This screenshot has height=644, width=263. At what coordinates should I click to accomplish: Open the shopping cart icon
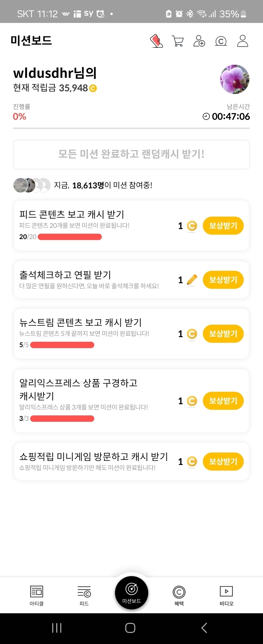click(x=177, y=41)
